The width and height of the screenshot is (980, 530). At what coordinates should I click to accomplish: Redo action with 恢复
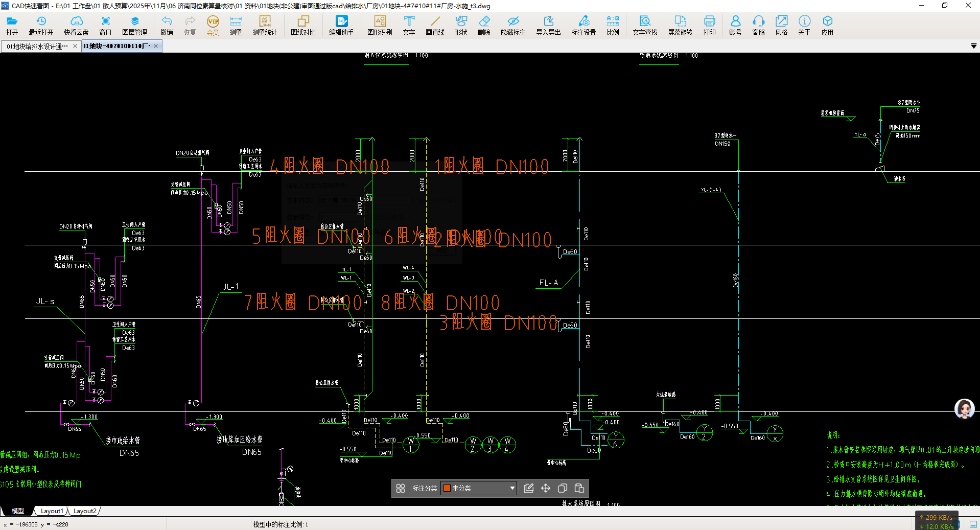190,25
